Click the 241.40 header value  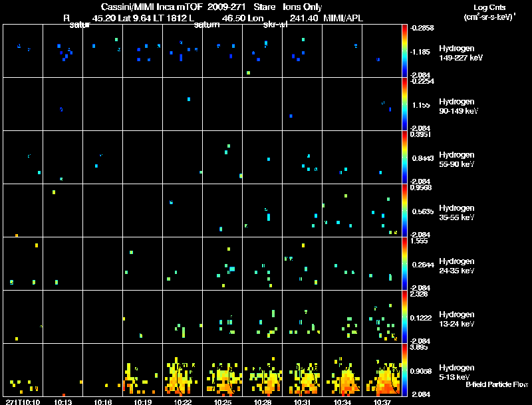point(304,18)
